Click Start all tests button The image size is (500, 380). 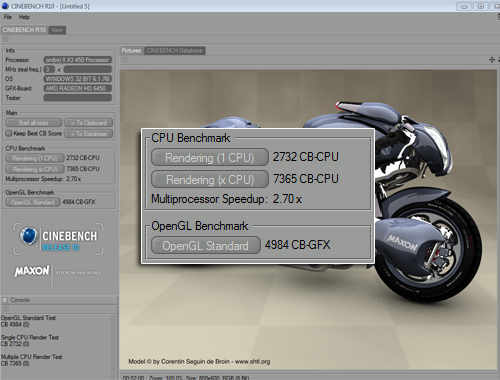(x=33, y=123)
